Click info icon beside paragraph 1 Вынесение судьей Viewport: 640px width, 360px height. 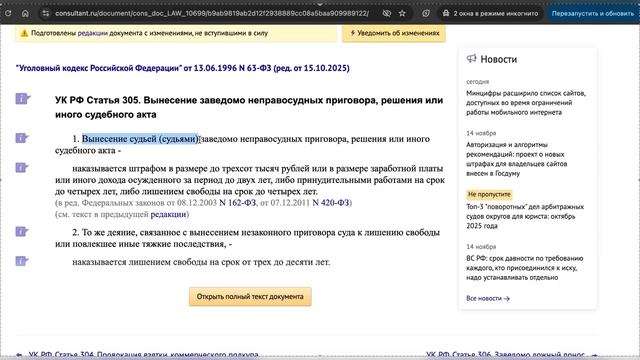pyautogui.click(x=22, y=138)
